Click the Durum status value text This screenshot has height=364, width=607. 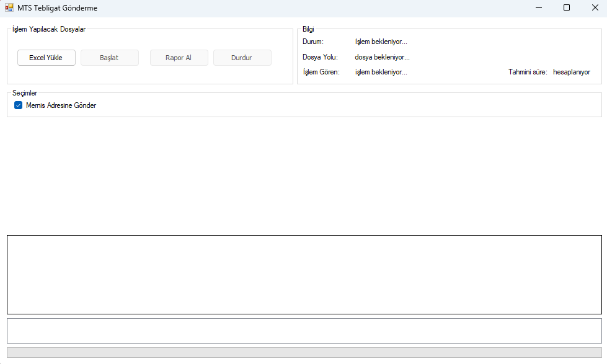coord(381,42)
